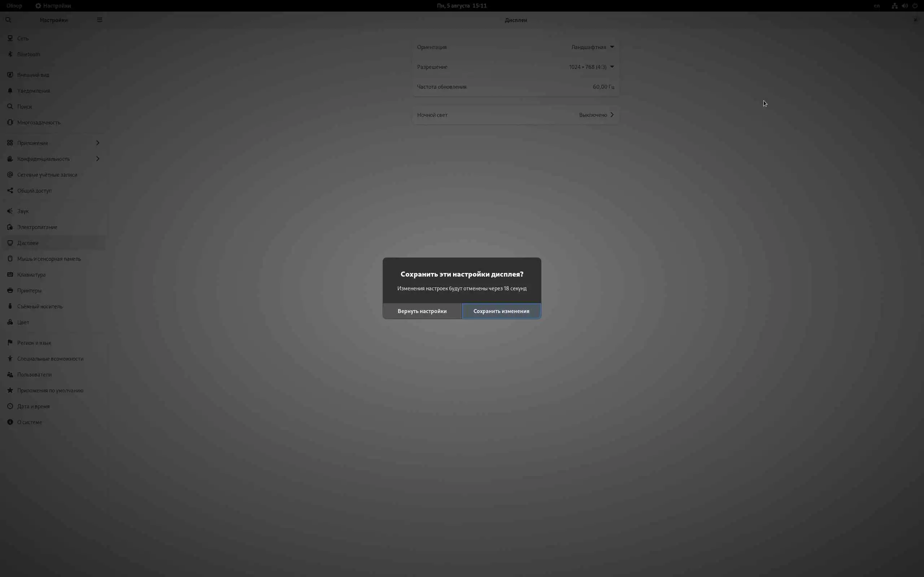Select Mouse and touchpad (Мышь и сенсорная панель)
Image resolution: width=924 pixels, height=577 pixels.
pyautogui.click(x=49, y=259)
